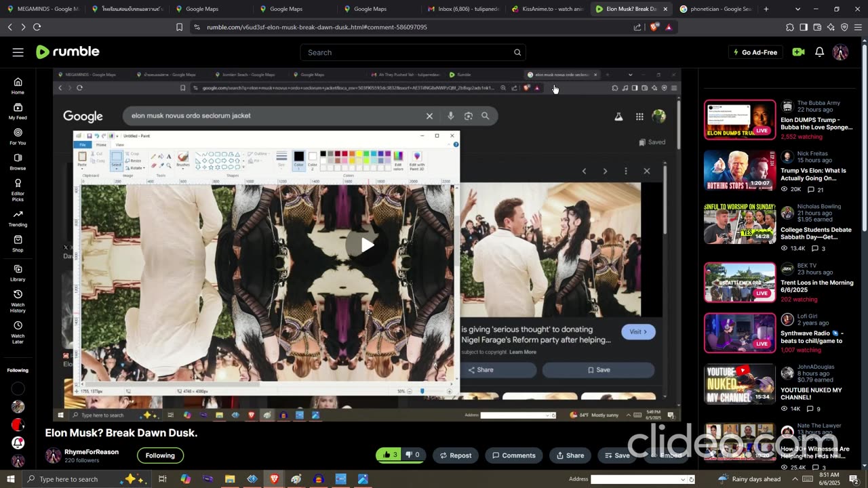Click the Repost button
868x488 pixels.
[x=455, y=455]
